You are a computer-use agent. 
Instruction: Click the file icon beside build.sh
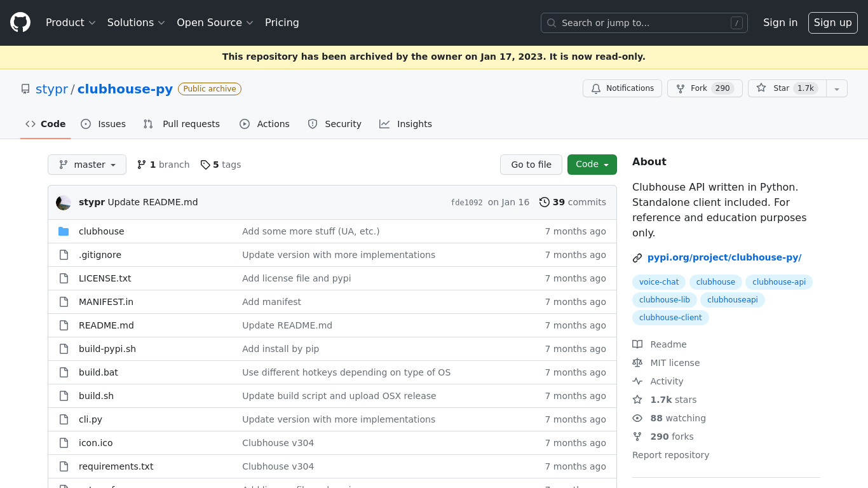coord(64,396)
